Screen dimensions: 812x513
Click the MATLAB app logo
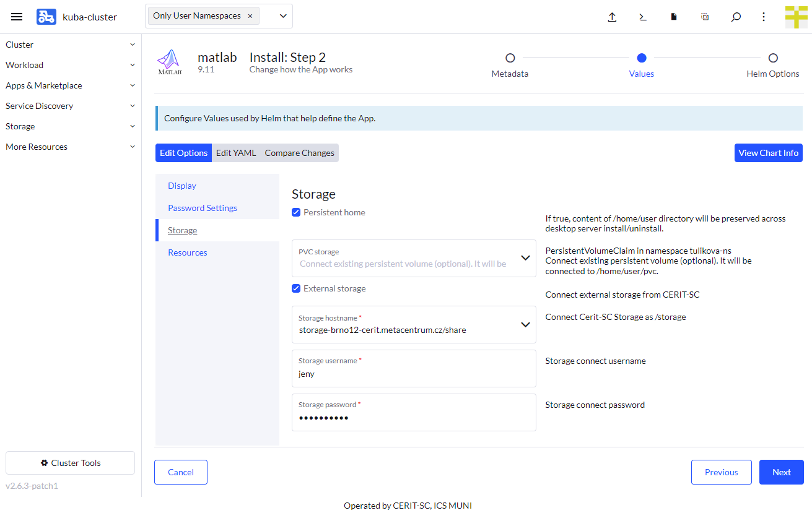[x=170, y=61]
